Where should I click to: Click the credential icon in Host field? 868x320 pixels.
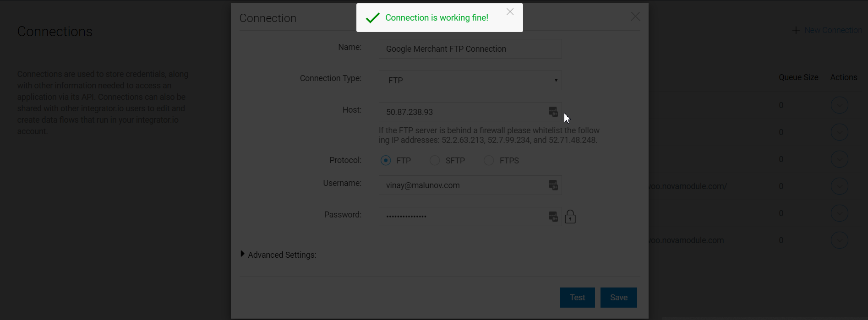pos(553,112)
